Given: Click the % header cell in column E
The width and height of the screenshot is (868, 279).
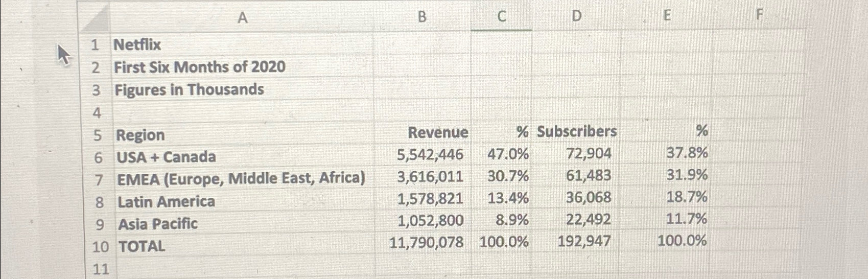Looking at the screenshot, I should (665, 131).
